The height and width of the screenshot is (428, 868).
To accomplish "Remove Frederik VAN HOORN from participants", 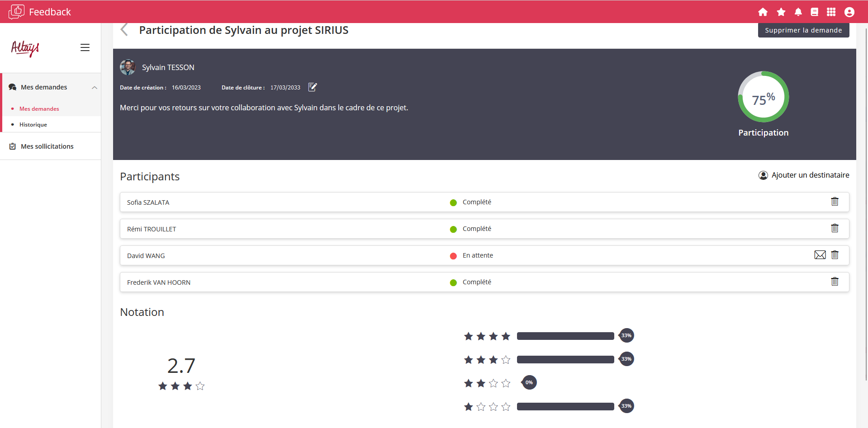I will (x=835, y=282).
